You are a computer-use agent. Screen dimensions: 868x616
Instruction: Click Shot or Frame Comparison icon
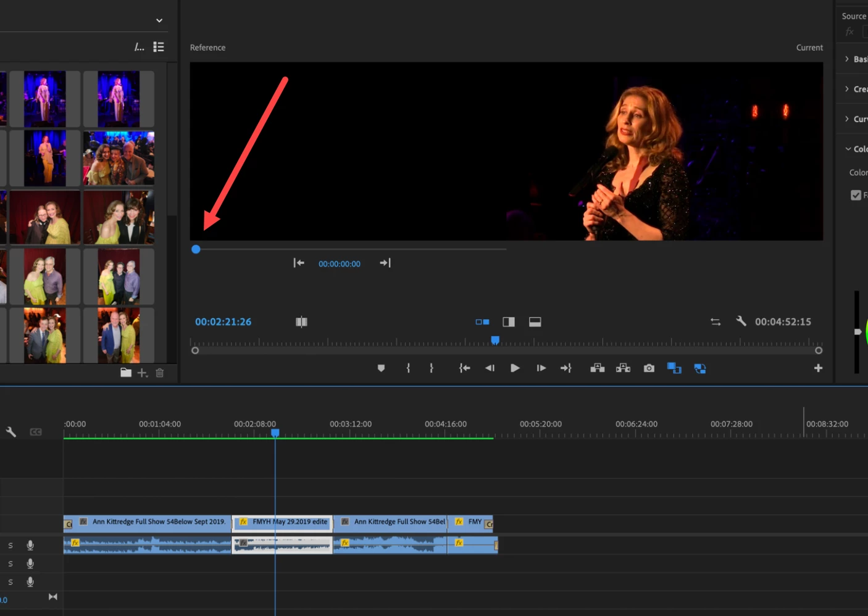click(301, 322)
